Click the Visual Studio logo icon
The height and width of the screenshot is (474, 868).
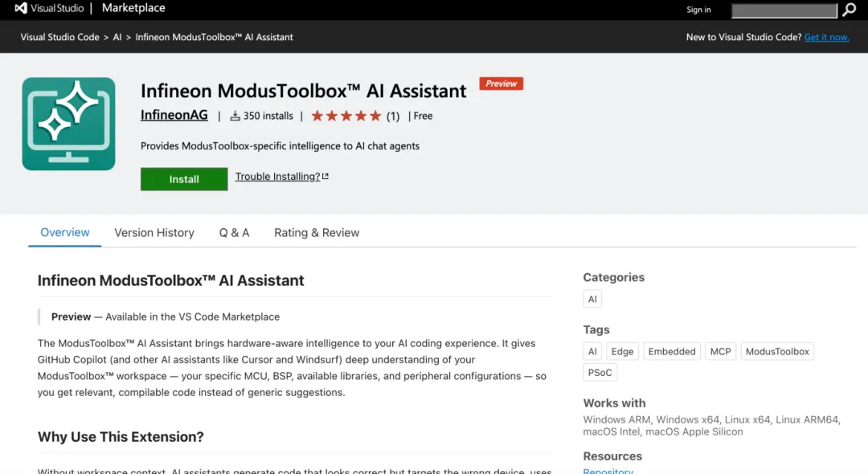tap(20, 8)
